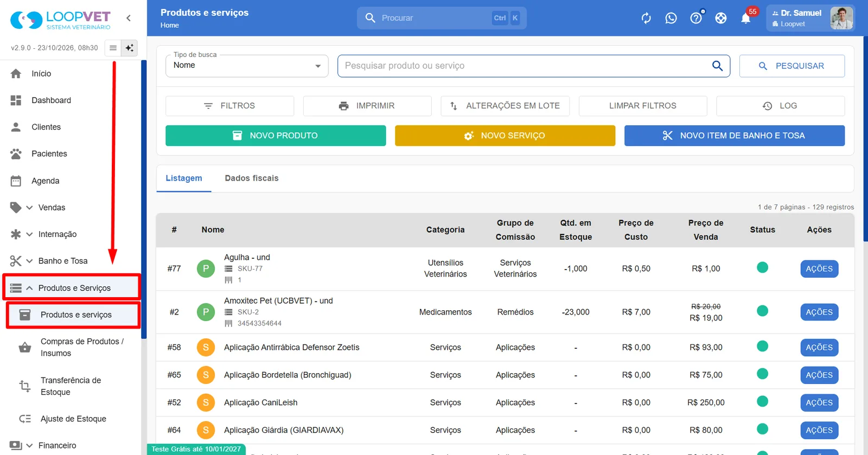Open the LOG button
The height and width of the screenshot is (455, 868).
coord(781,106)
